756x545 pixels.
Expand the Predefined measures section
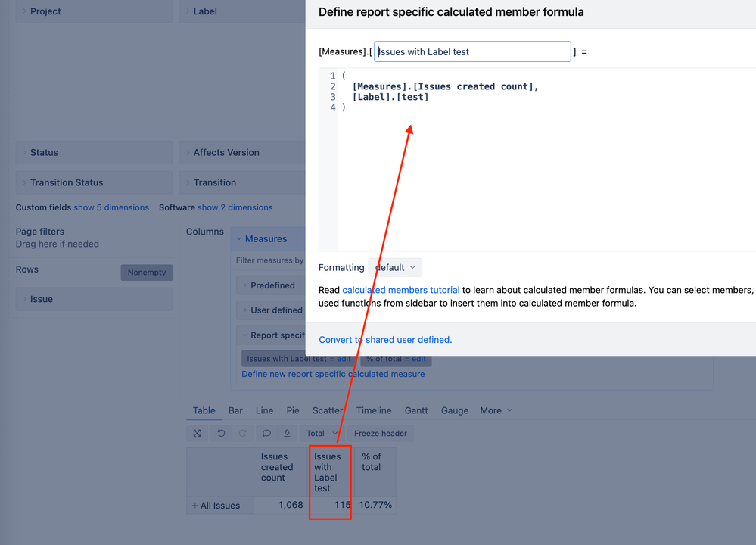pos(272,285)
